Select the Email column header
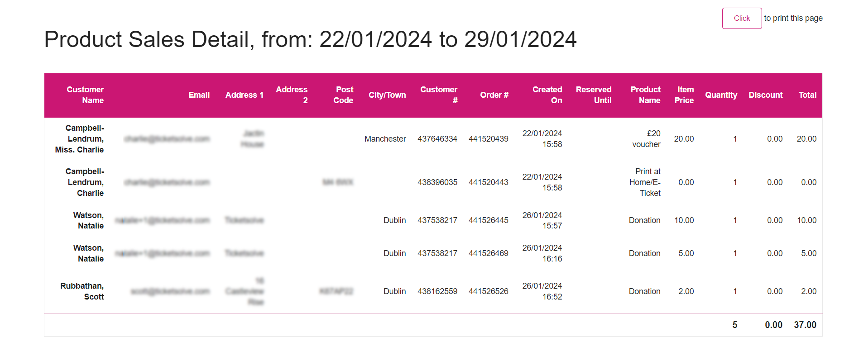 (199, 95)
